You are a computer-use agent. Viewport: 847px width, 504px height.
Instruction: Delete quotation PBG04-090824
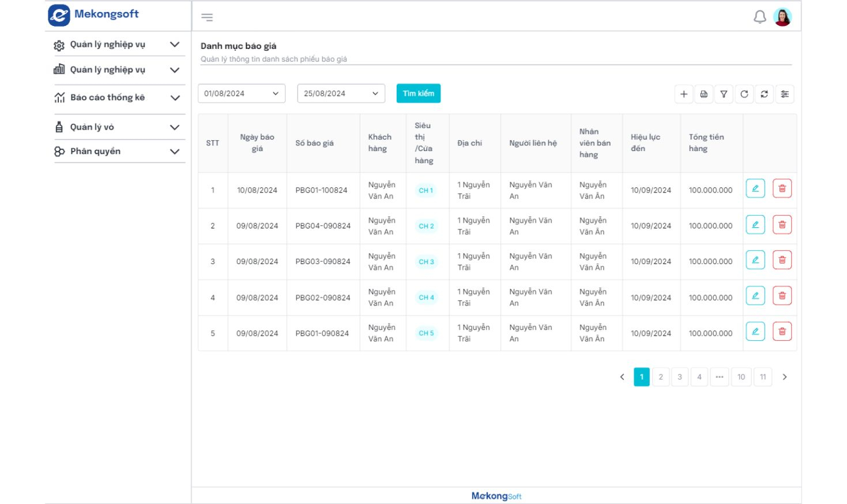pyautogui.click(x=782, y=224)
